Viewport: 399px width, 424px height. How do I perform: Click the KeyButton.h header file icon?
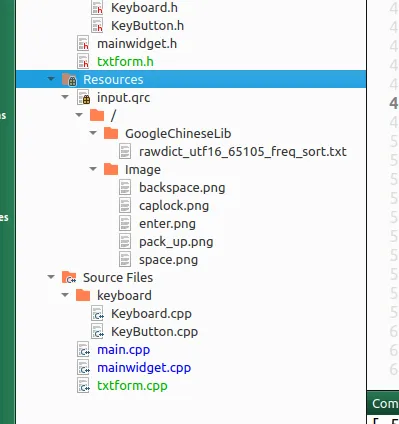[97, 25]
